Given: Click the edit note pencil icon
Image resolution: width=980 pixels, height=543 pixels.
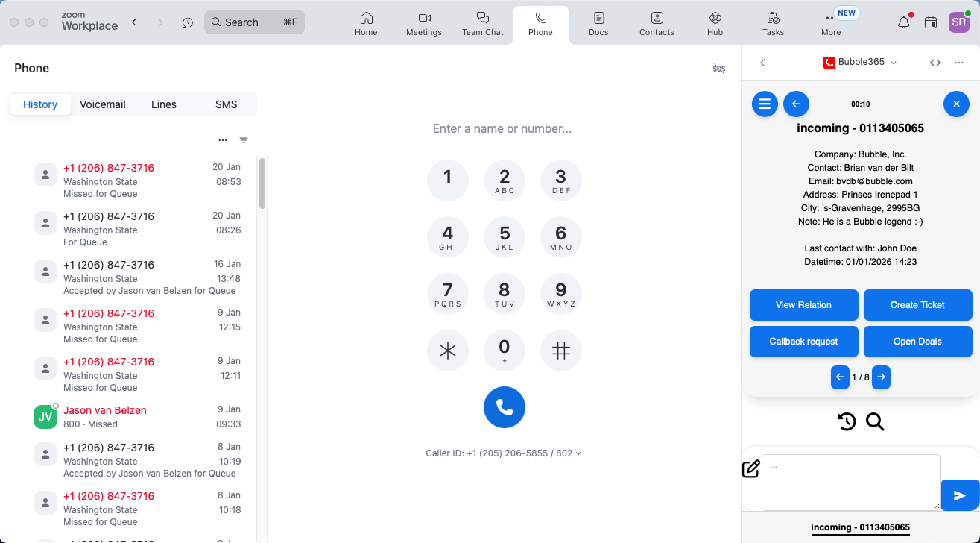Looking at the screenshot, I should point(751,469).
